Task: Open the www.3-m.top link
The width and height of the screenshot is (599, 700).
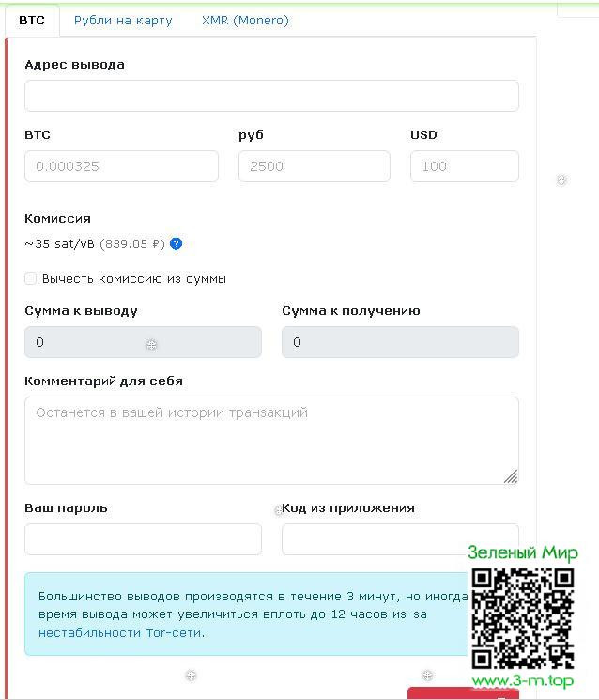Action: (x=522, y=681)
